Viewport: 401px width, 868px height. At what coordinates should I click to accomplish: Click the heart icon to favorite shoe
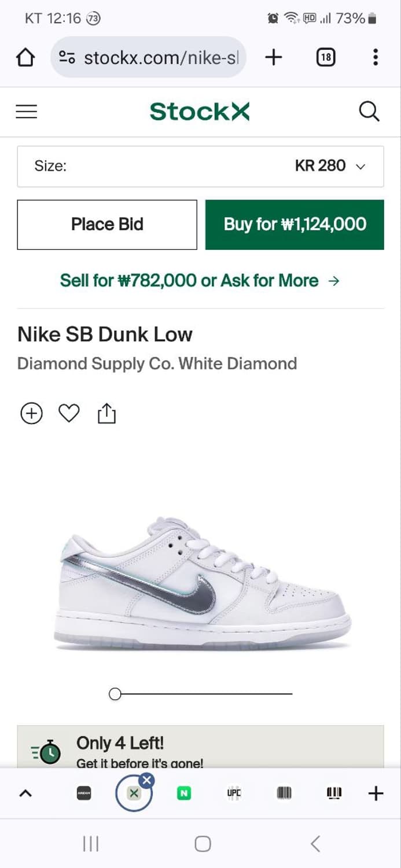pyautogui.click(x=69, y=413)
